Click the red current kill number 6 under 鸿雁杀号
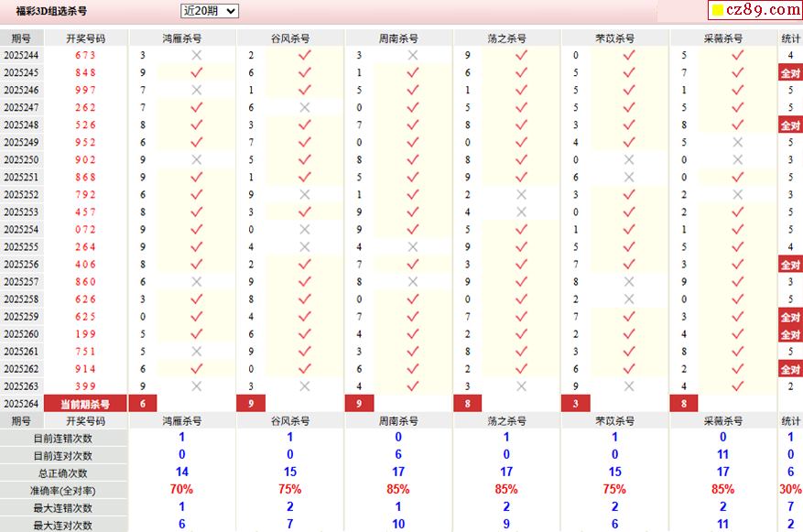 point(142,404)
